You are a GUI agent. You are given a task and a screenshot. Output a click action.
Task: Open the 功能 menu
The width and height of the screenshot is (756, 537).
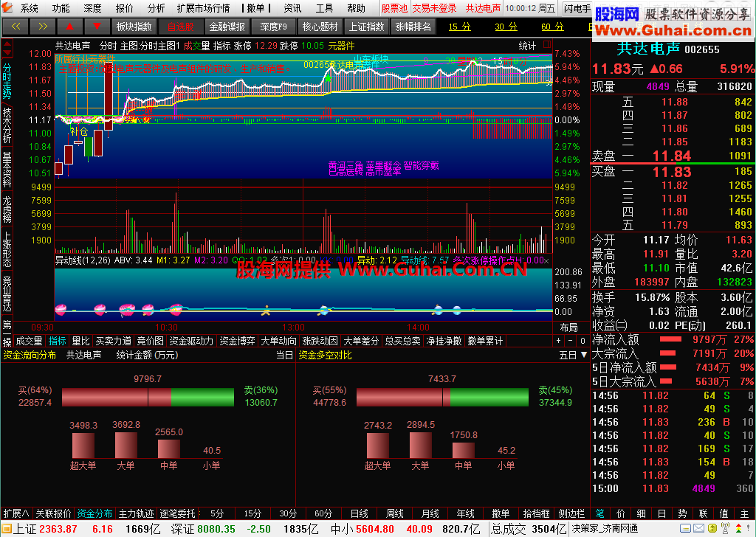pyautogui.click(x=61, y=8)
